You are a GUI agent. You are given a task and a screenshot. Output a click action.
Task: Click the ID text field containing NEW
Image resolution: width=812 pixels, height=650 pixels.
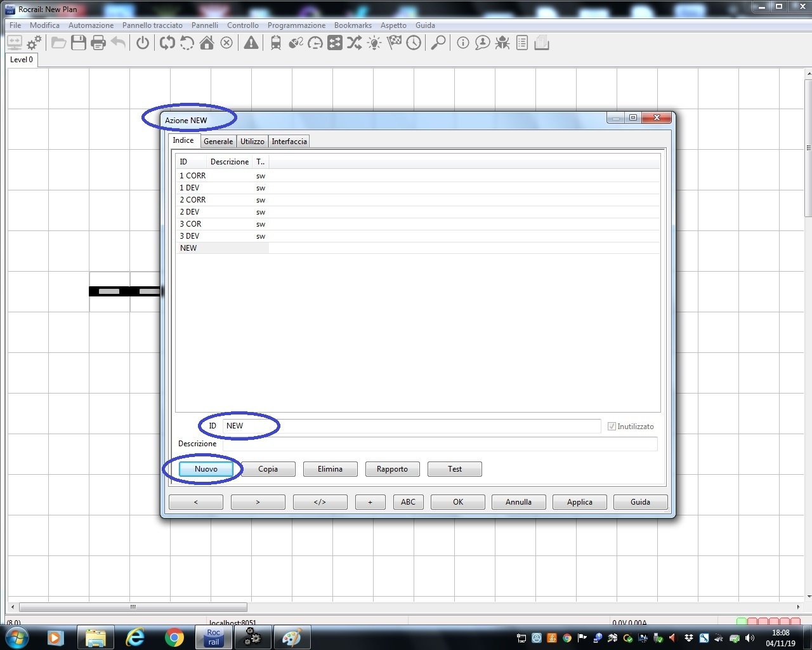click(x=411, y=426)
